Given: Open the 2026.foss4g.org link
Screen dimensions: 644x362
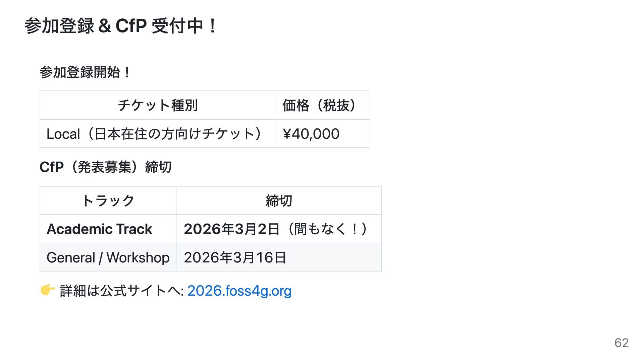Looking at the screenshot, I should (x=239, y=291).
